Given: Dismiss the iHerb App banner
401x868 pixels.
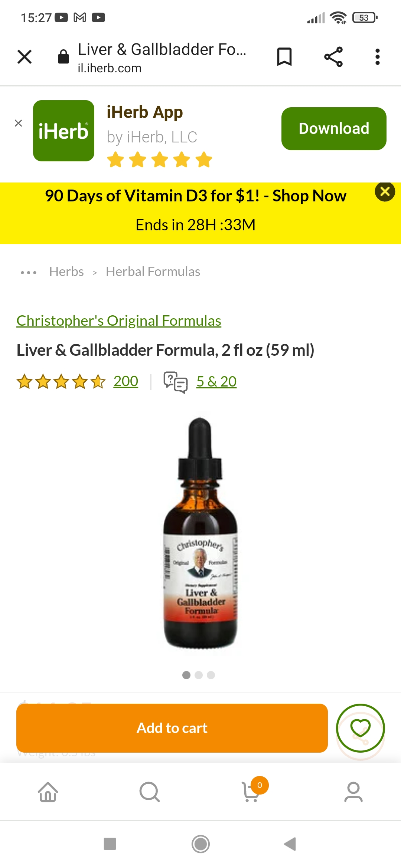Looking at the screenshot, I should 18,123.
